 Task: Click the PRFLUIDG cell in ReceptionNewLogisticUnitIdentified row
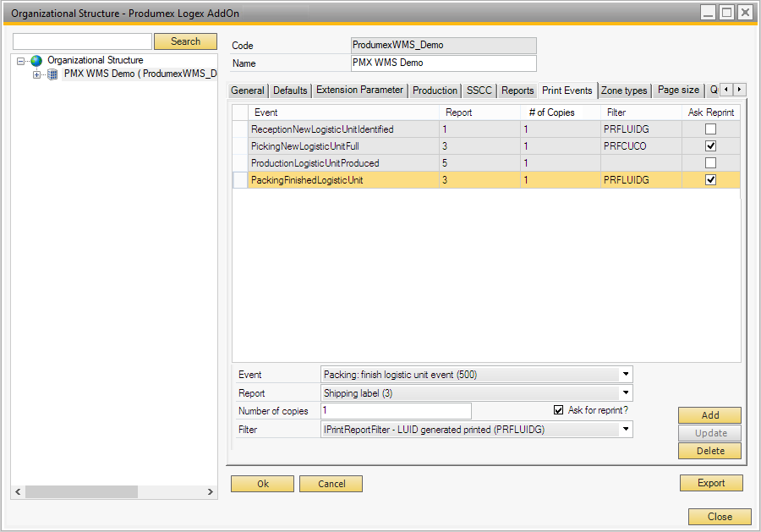coord(641,129)
